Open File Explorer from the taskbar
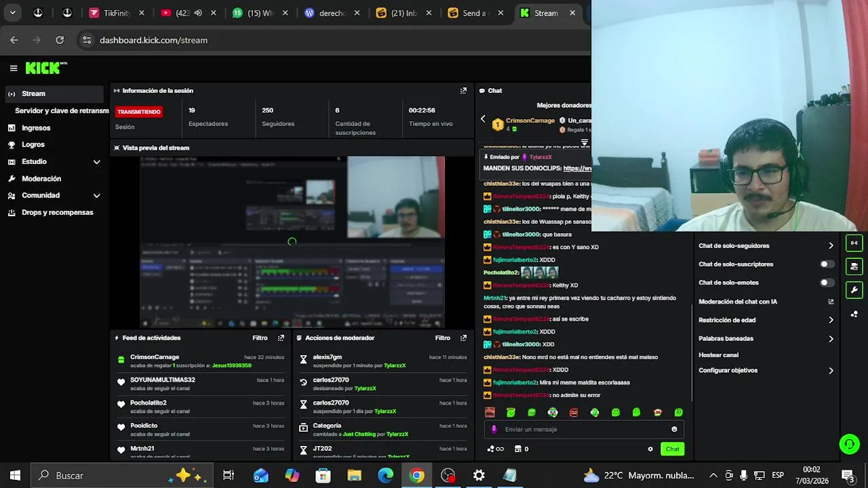 click(354, 476)
